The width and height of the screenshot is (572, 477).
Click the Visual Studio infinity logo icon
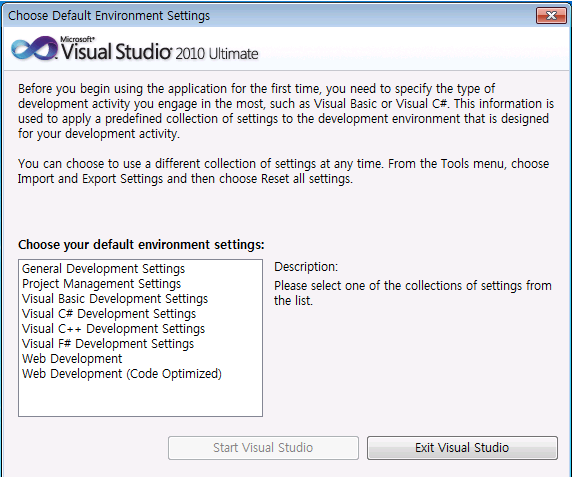coord(34,48)
